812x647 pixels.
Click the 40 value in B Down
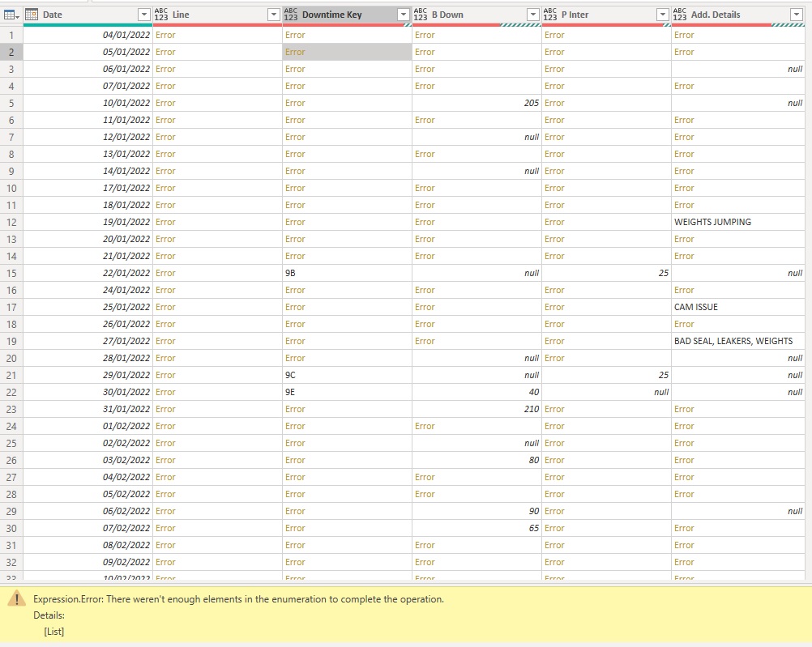(477, 393)
